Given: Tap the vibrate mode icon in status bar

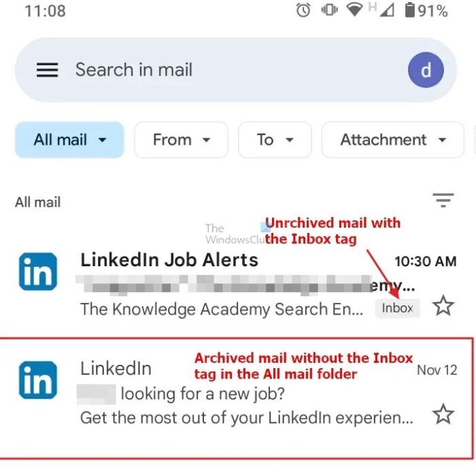Looking at the screenshot, I should pyautogui.click(x=329, y=10).
